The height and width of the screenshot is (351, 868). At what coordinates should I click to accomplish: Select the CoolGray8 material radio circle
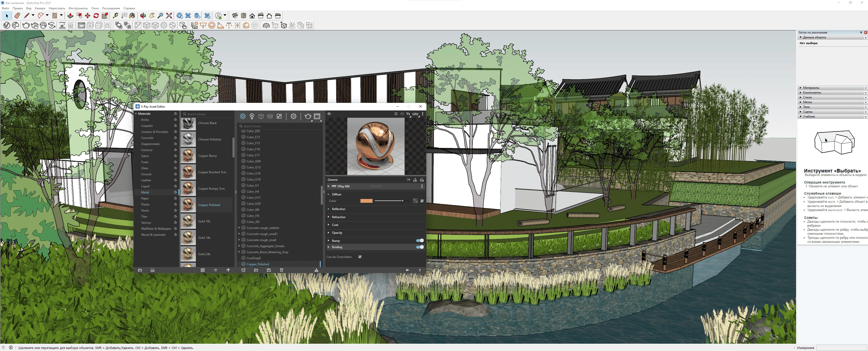pos(243,258)
